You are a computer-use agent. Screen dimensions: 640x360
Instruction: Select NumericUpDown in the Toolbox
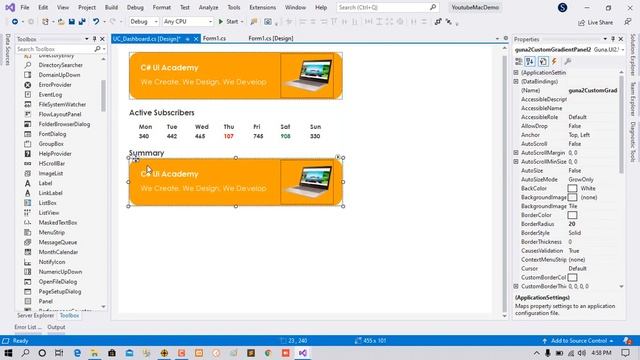click(x=60, y=272)
